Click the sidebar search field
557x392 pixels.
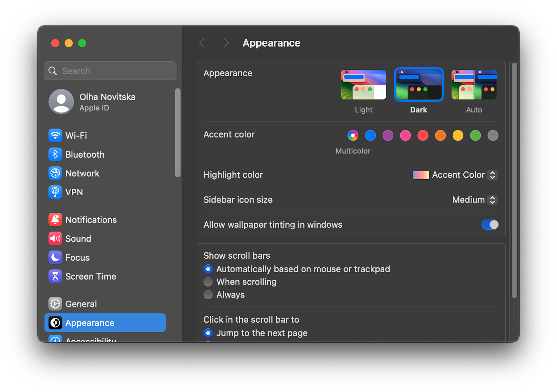[110, 71]
